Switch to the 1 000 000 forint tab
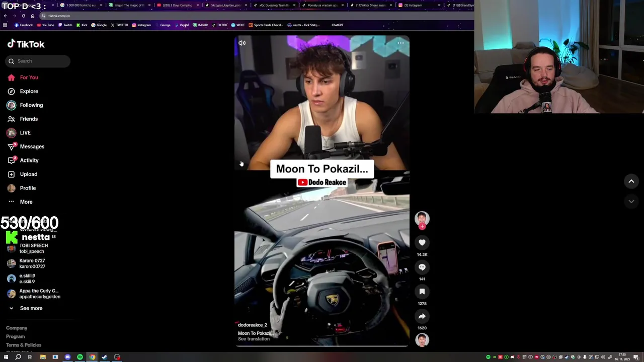Image resolution: width=644 pixels, height=362 pixels. coord(80,6)
